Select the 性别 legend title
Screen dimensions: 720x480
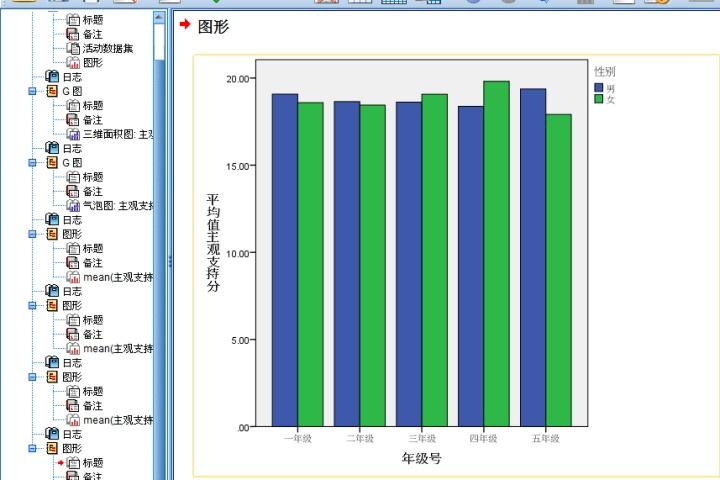pos(604,71)
